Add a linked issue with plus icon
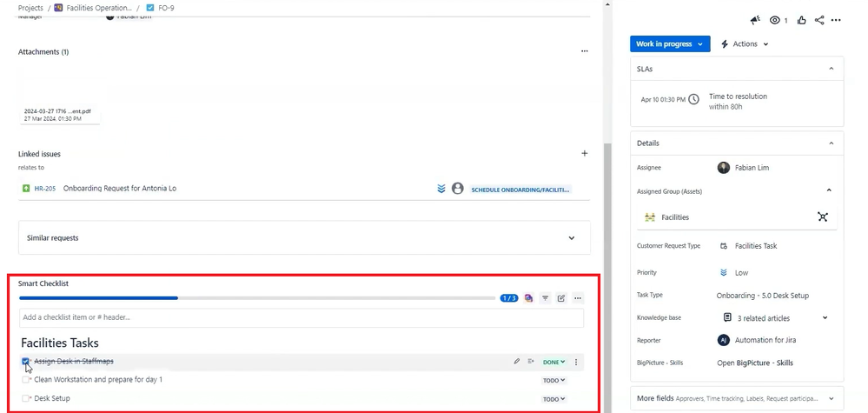The width and height of the screenshot is (868, 413). 585,153
